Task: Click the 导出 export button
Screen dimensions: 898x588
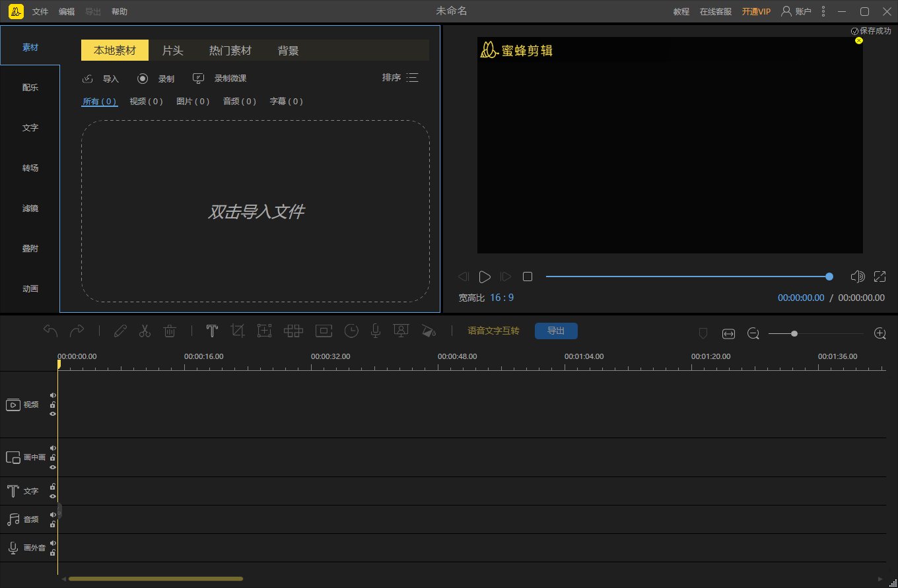Action: point(556,331)
